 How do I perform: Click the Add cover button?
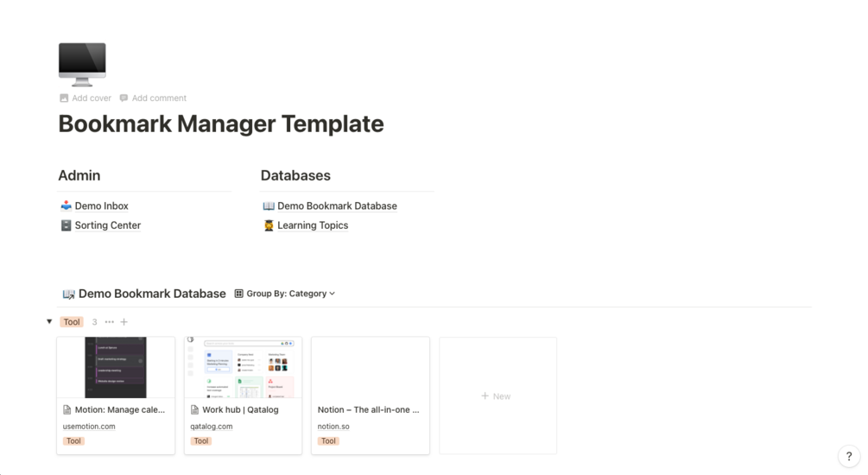(86, 98)
